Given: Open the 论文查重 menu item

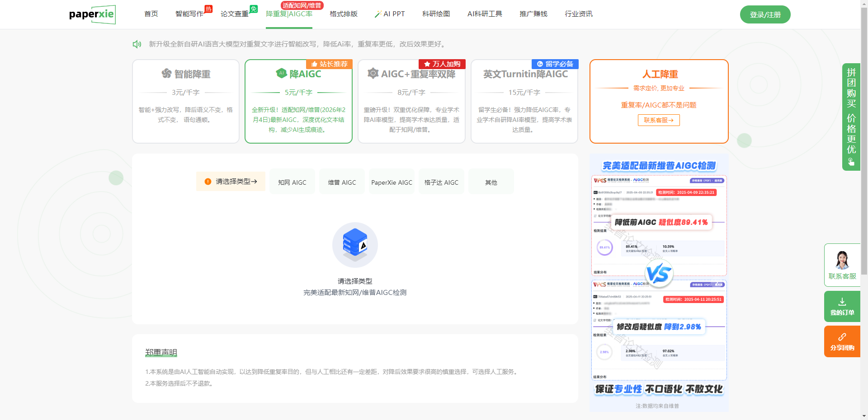Looking at the screenshot, I should click(235, 14).
